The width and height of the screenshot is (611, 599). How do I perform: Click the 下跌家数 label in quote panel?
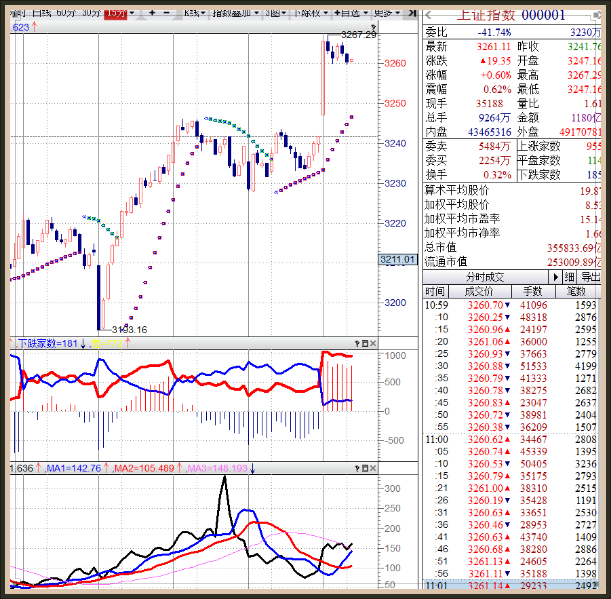[x=539, y=175]
